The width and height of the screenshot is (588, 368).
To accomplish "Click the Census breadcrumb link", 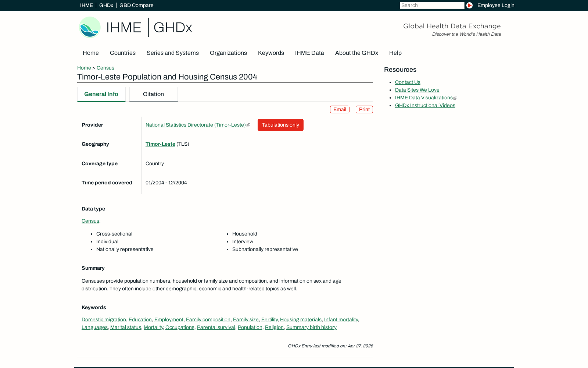I will [x=105, y=68].
